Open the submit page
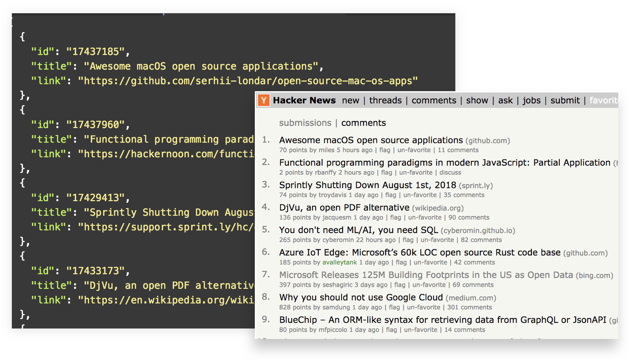Image resolution: width=644 pixels, height=364 pixels. click(565, 101)
